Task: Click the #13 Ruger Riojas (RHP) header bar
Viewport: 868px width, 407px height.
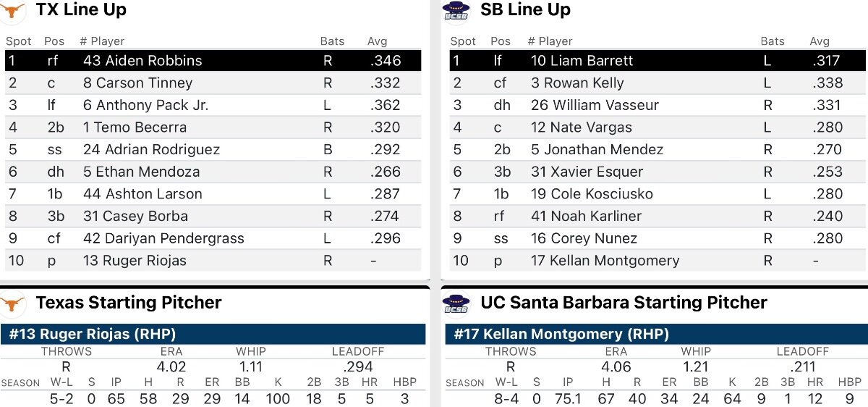Action: (x=213, y=334)
